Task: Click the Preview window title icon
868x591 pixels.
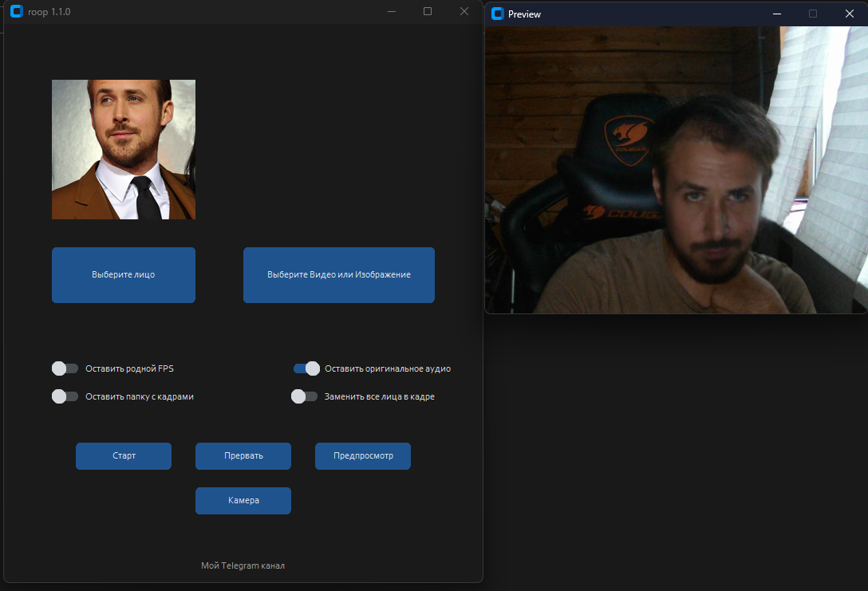Action: tap(498, 14)
